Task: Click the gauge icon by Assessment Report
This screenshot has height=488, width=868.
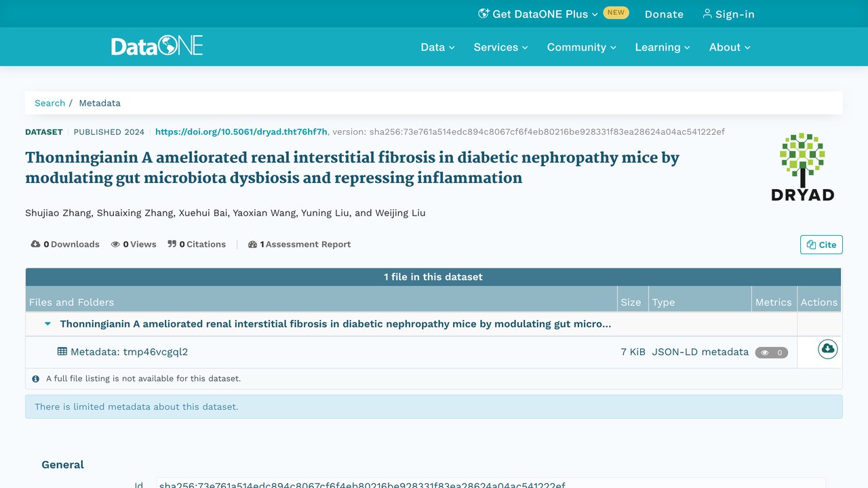Action: [253, 244]
